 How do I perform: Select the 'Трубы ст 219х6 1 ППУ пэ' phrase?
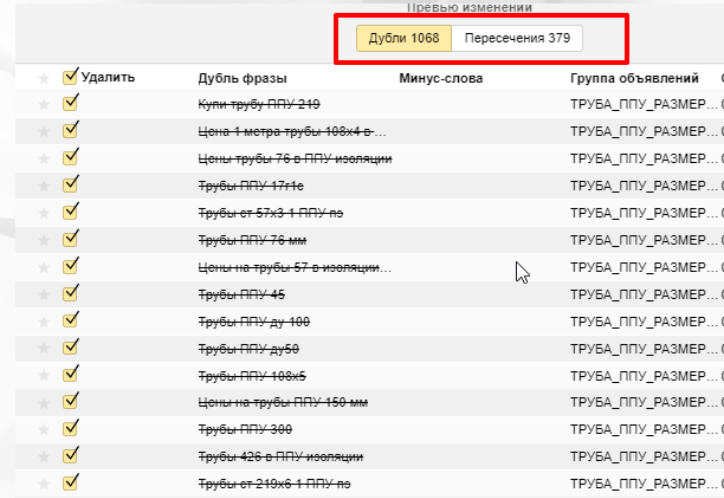[274, 484]
